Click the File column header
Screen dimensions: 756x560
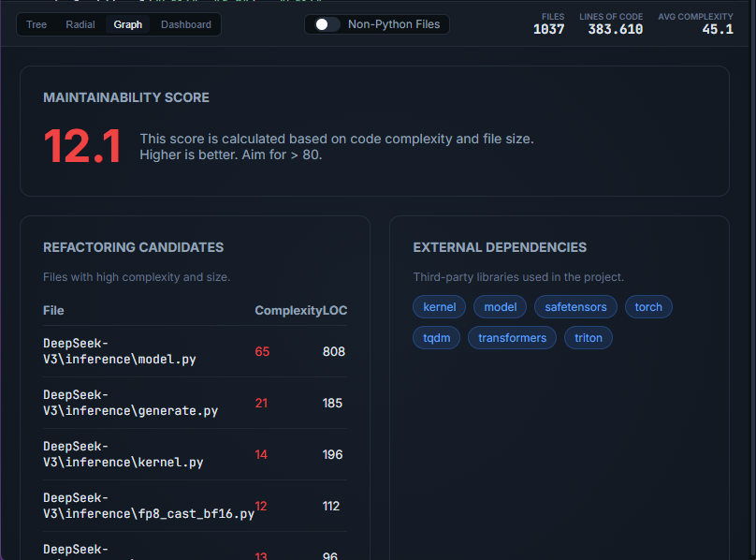(x=53, y=311)
